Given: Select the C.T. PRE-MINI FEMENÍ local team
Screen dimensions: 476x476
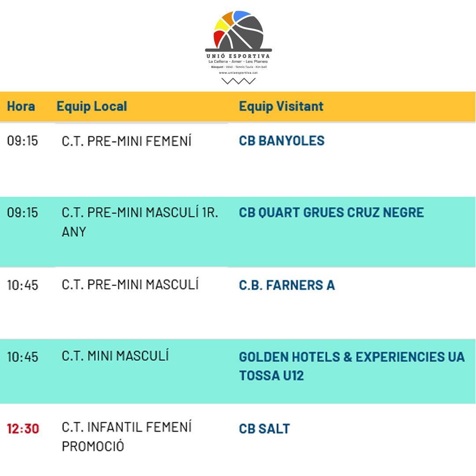Looking at the screenshot, I should 127,141.
